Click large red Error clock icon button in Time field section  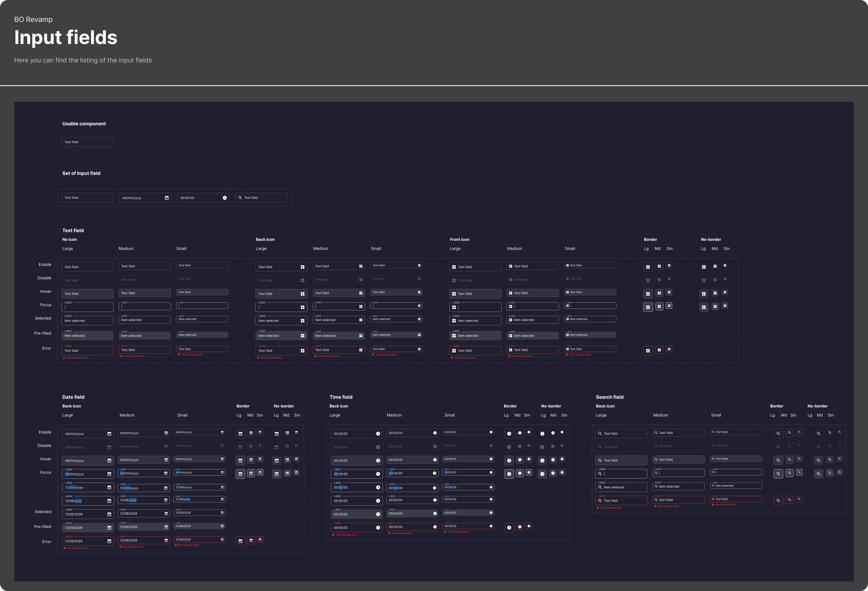tap(509, 528)
